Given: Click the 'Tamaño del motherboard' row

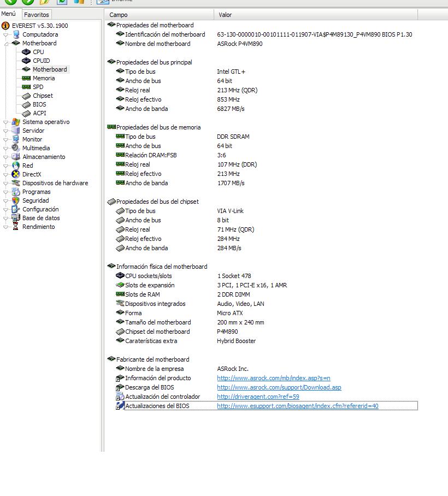Looking at the screenshot, I should pos(261,322).
